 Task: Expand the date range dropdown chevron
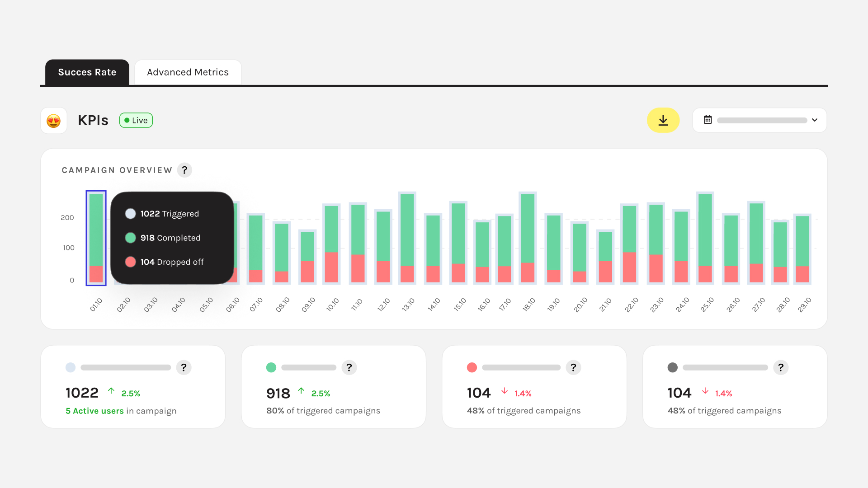(815, 120)
